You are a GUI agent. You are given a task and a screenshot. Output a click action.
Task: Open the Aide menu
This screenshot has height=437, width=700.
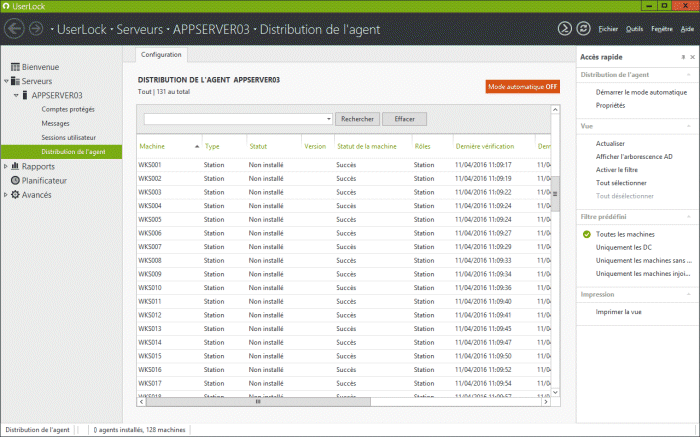(687, 29)
